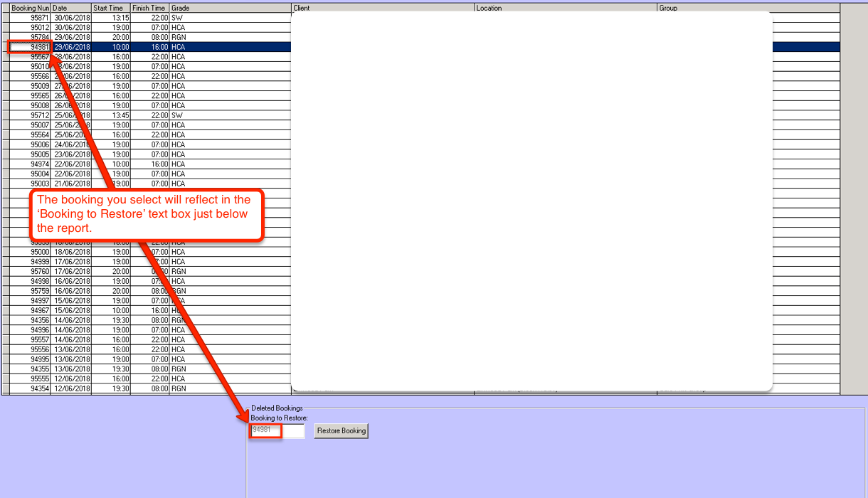Screen dimensions: 868x498
Task: Click the Group column header
Action: pos(747,8)
